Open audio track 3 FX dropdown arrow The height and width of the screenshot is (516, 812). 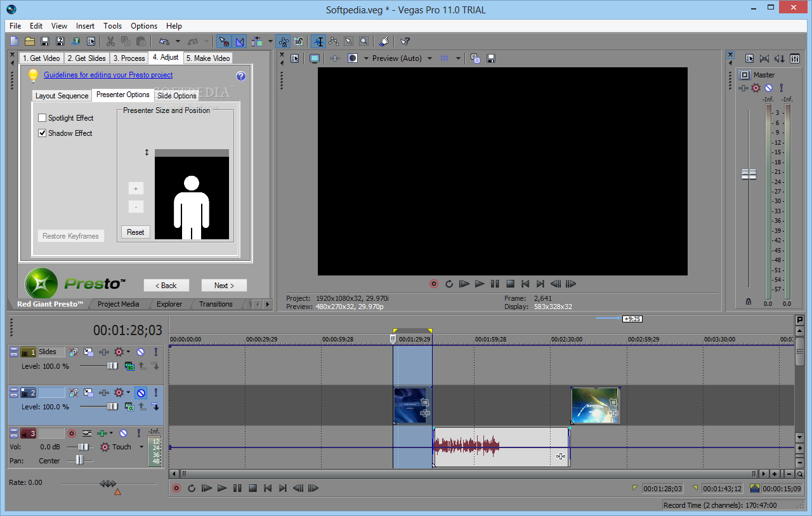coord(112,433)
